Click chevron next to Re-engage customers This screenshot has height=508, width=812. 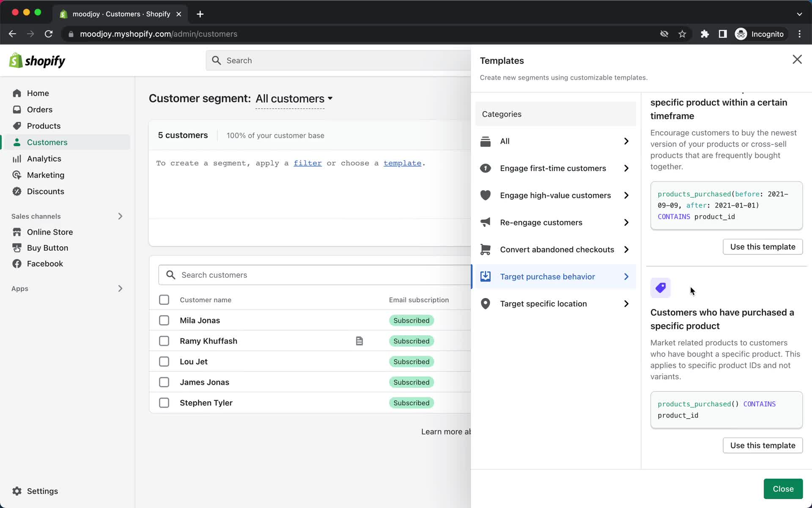point(626,223)
